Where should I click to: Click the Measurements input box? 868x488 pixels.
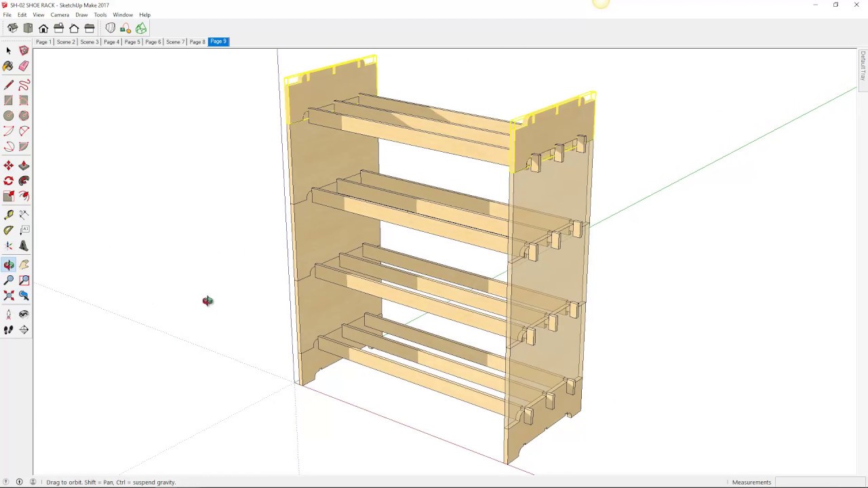pos(819,482)
